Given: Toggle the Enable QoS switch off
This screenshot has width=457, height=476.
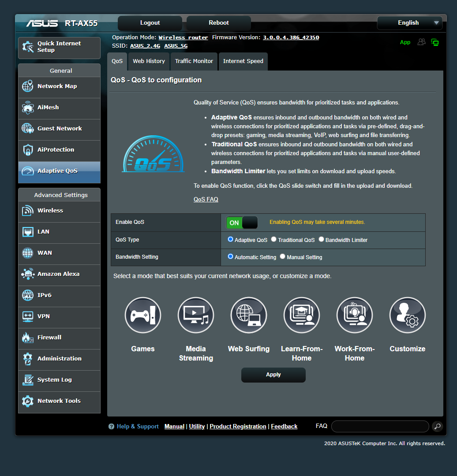Looking at the screenshot, I should pyautogui.click(x=242, y=223).
